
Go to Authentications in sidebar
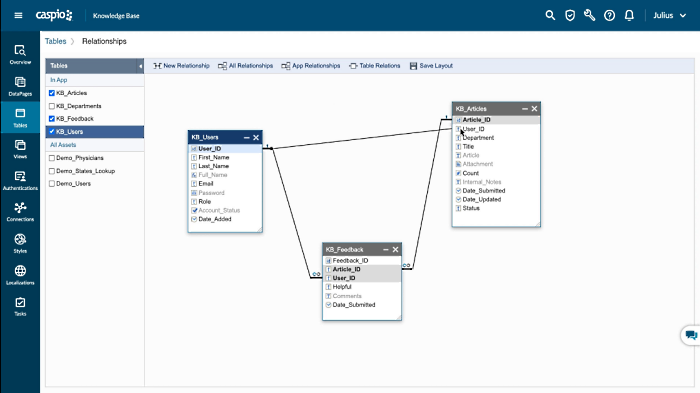[x=20, y=180]
